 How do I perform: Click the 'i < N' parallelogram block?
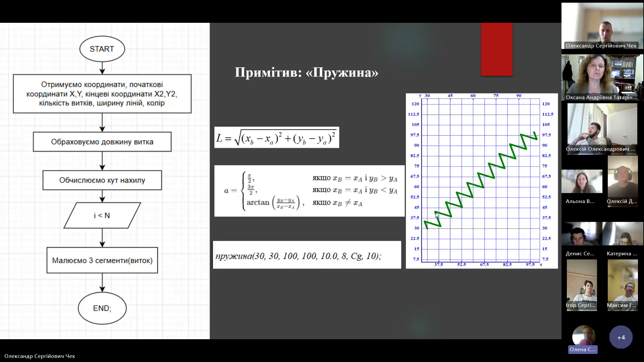(x=102, y=216)
